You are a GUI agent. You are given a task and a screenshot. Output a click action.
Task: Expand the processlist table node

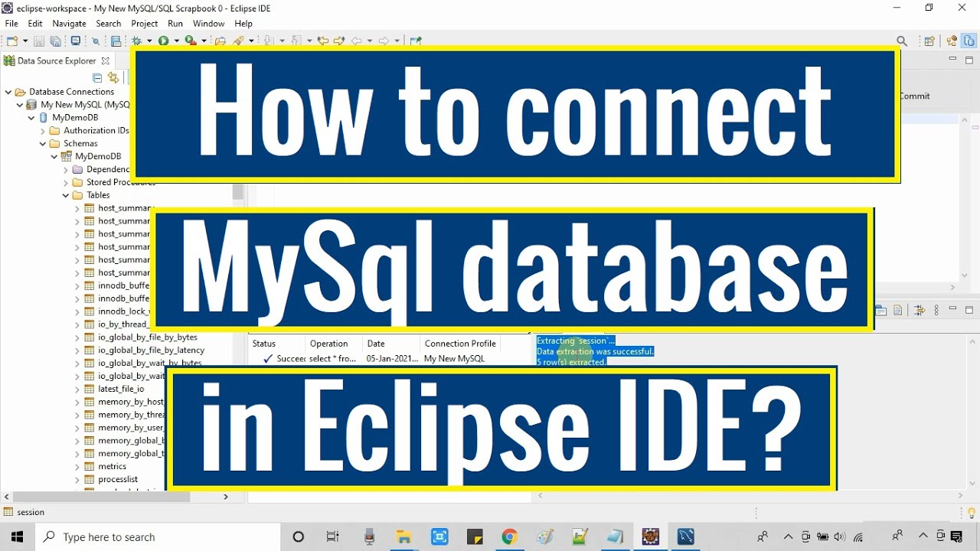77,480
